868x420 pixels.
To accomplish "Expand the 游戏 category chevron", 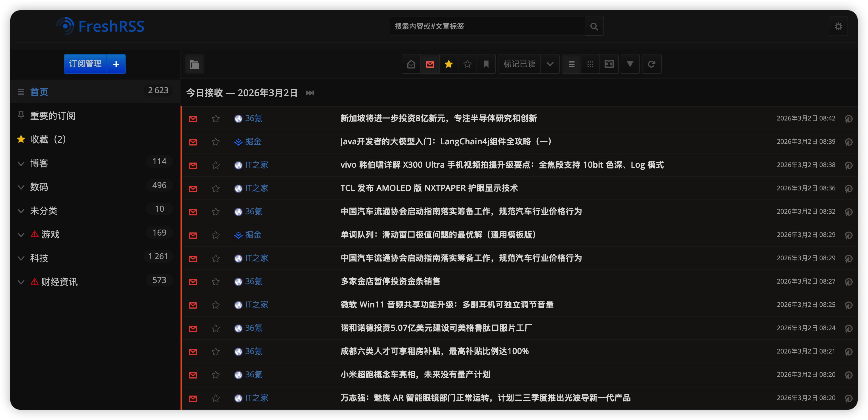I will tap(21, 234).
